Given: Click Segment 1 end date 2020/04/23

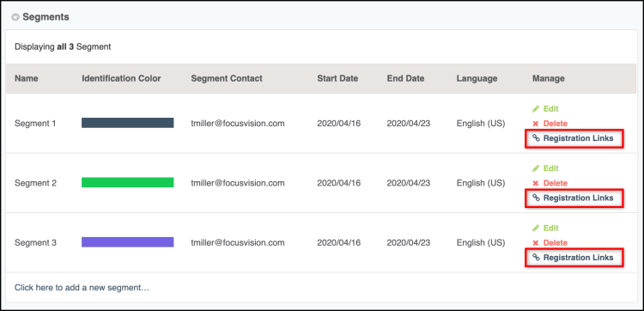Looking at the screenshot, I should (408, 123).
